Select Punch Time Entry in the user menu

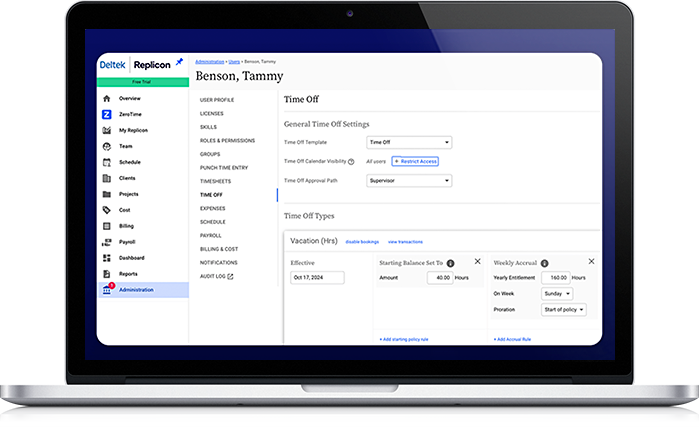(x=224, y=168)
